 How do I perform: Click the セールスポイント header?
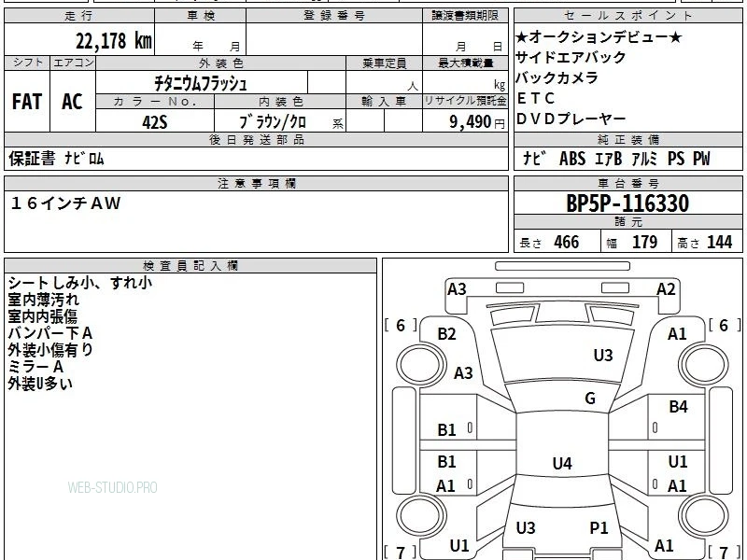tap(627, 16)
